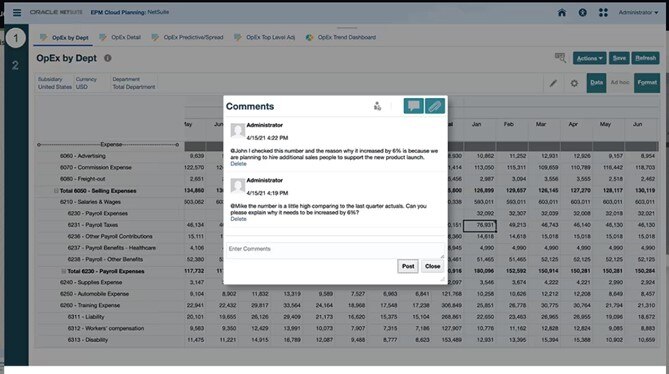The width and height of the screenshot is (669, 374).
Task: Click the Subsidiary United States selector
Action: click(x=55, y=83)
